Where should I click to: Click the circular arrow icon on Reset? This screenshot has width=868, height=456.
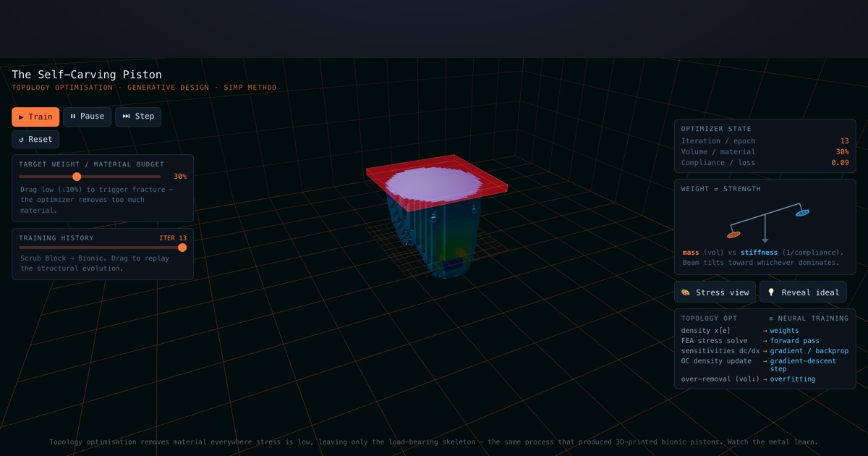(x=22, y=140)
